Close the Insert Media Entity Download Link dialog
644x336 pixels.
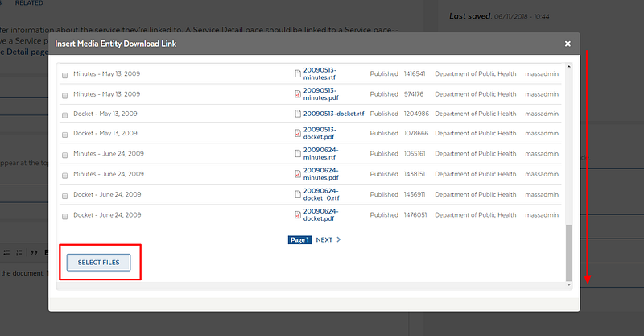point(568,44)
